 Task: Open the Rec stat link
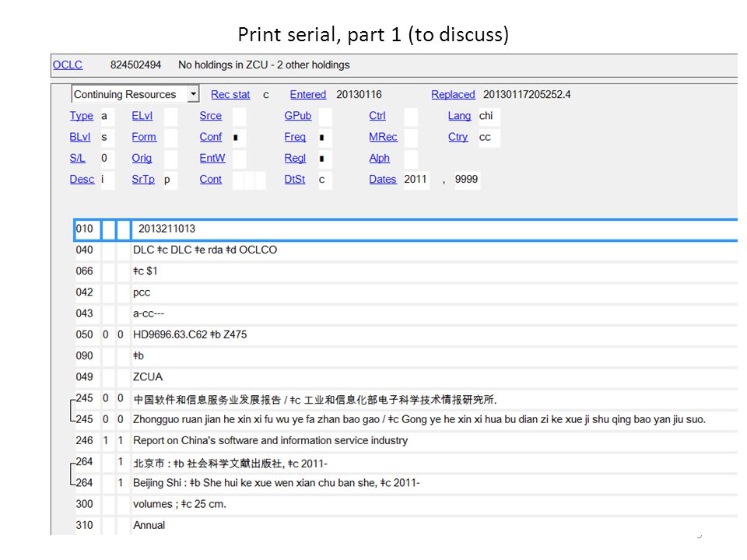click(230, 94)
